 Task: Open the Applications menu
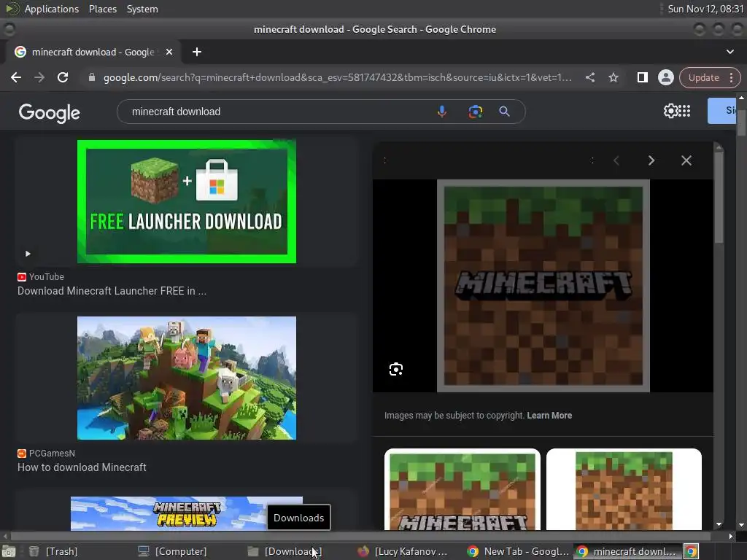(x=52, y=9)
